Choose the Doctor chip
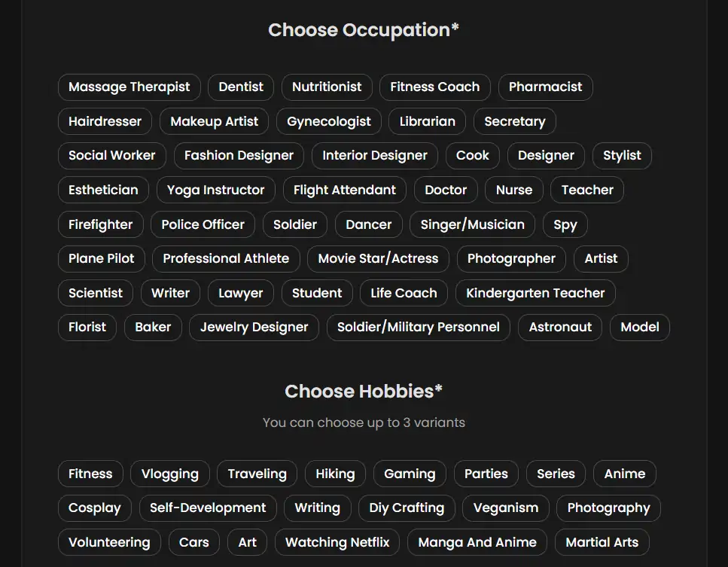 [x=446, y=190]
